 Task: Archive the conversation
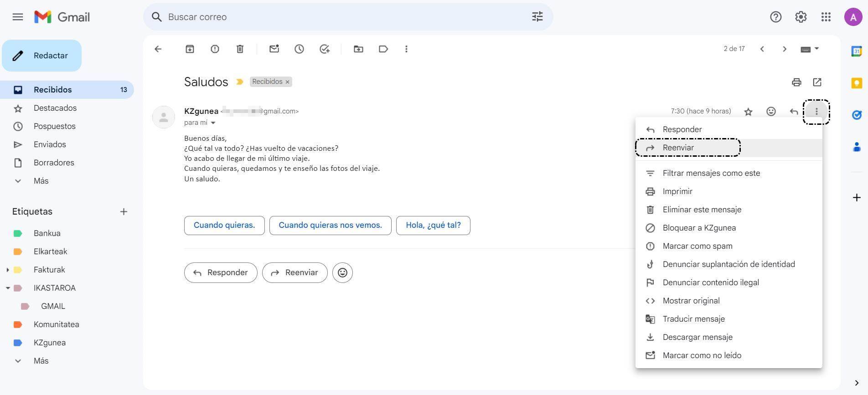pyautogui.click(x=190, y=49)
